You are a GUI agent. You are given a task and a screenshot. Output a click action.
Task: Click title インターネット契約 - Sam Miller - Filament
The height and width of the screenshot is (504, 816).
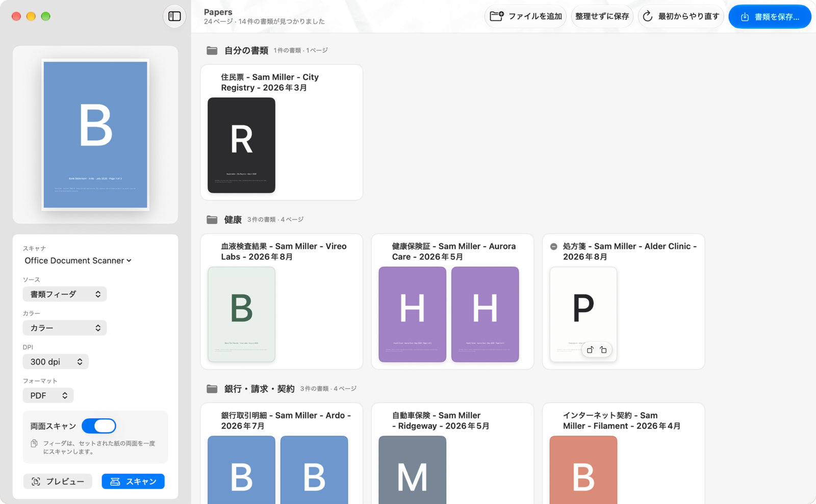click(622, 421)
